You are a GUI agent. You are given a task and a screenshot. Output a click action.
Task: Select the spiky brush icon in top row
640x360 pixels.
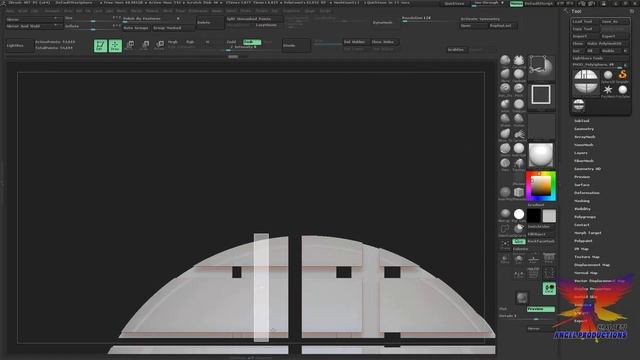click(519, 60)
